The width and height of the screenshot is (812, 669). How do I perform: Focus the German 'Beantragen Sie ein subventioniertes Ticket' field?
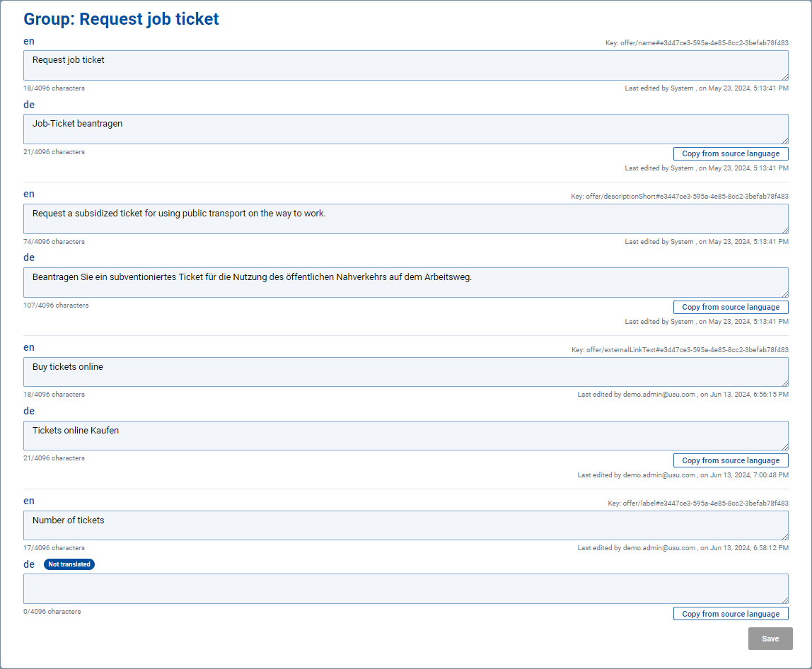(x=405, y=282)
